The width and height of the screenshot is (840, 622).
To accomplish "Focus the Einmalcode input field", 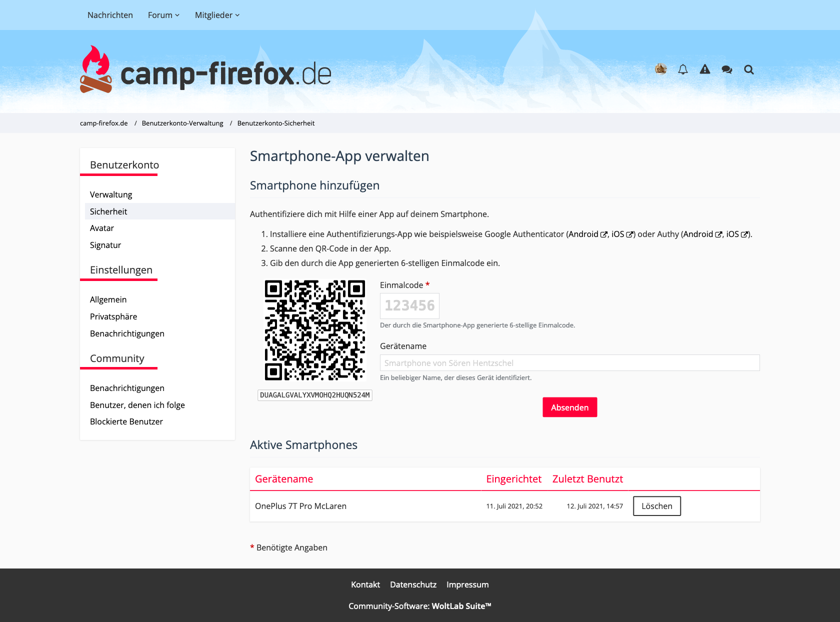I will click(409, 305).
